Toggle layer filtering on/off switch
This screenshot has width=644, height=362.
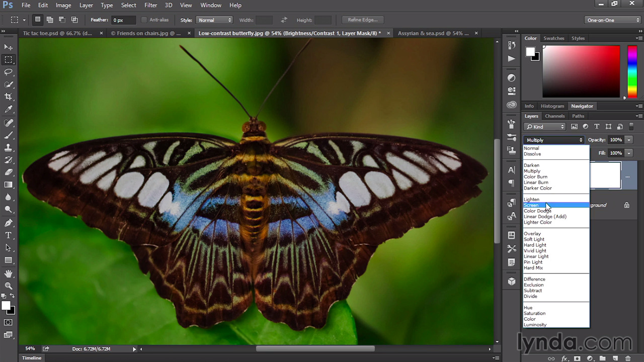click(632, 127)
